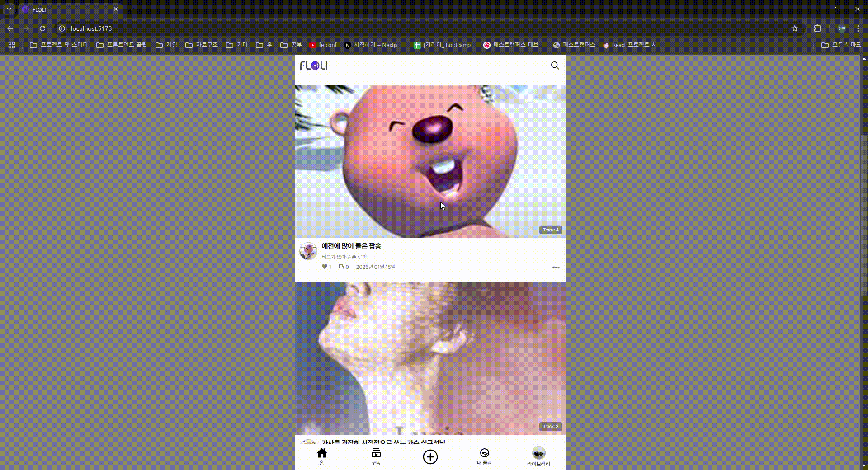The height and width of the screenshot is (470, 868).
Task: Go to the 홈 tab
Action: pyautogui.click(x=322, y=456)
